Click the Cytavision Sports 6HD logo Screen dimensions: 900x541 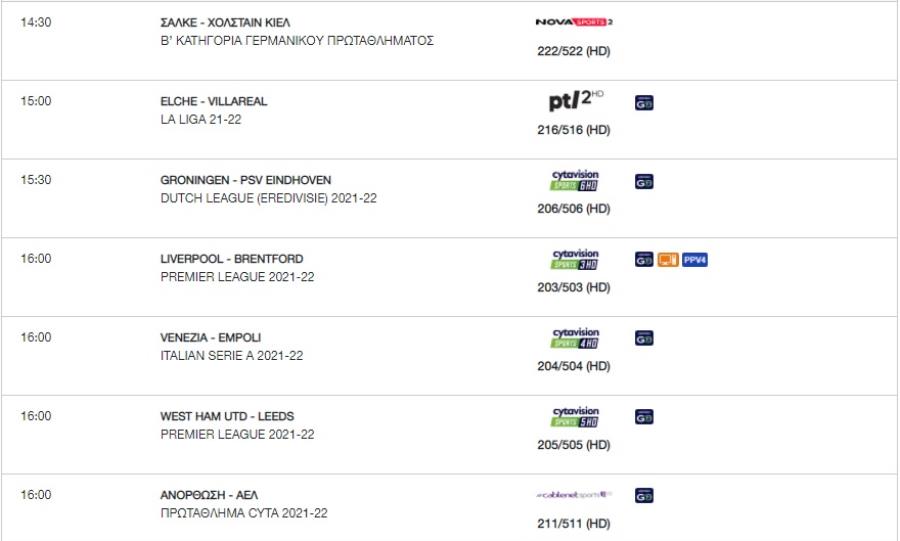[x=575, y=180]
